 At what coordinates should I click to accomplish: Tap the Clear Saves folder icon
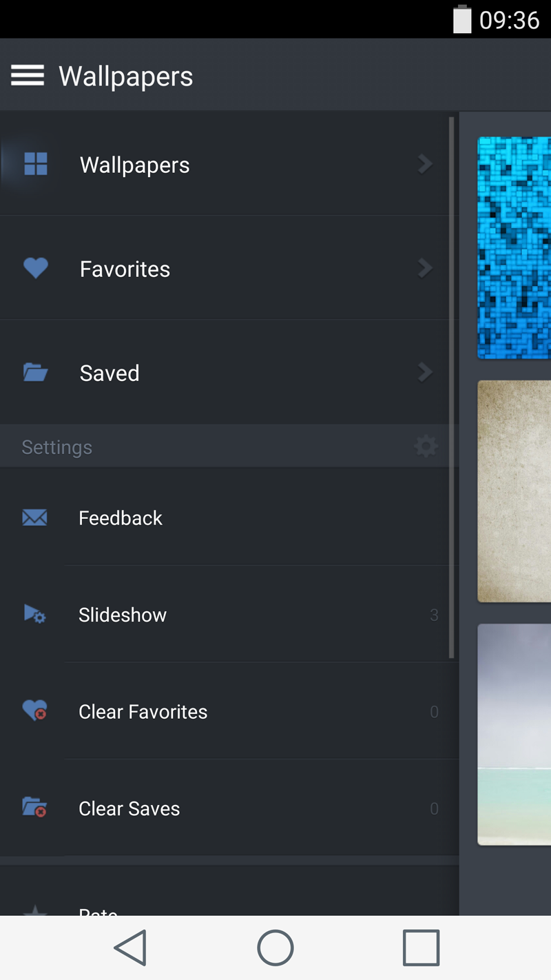click(x=34, y=807)
